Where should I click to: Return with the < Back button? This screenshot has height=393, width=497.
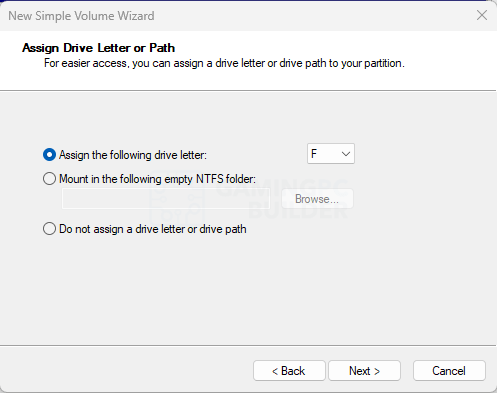pyautogui.click(x=289, y=371)
